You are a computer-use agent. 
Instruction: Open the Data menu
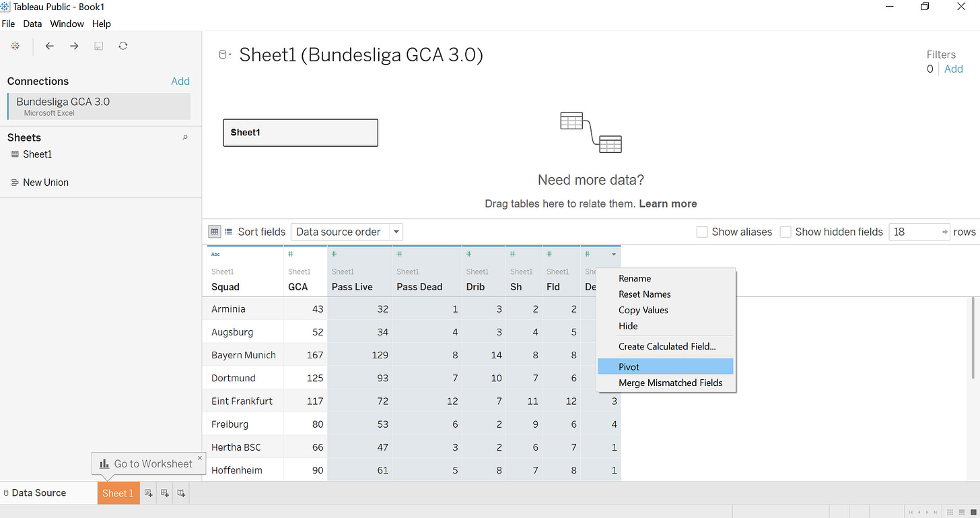click(x=32, y=24)
